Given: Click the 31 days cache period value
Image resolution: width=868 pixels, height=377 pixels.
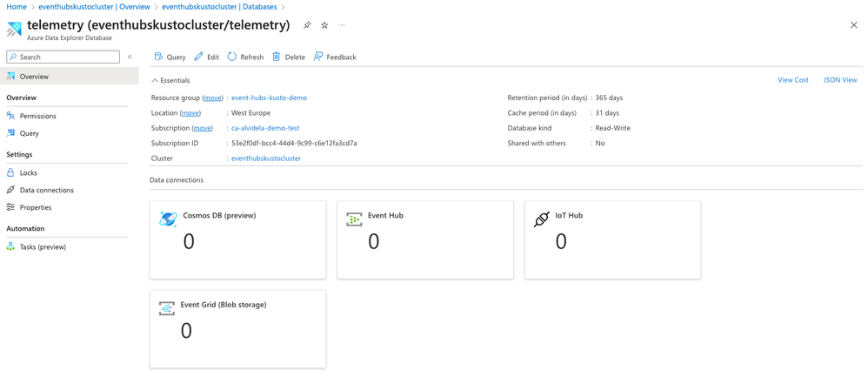Looking at the screenshot, I should coord(607,112).
